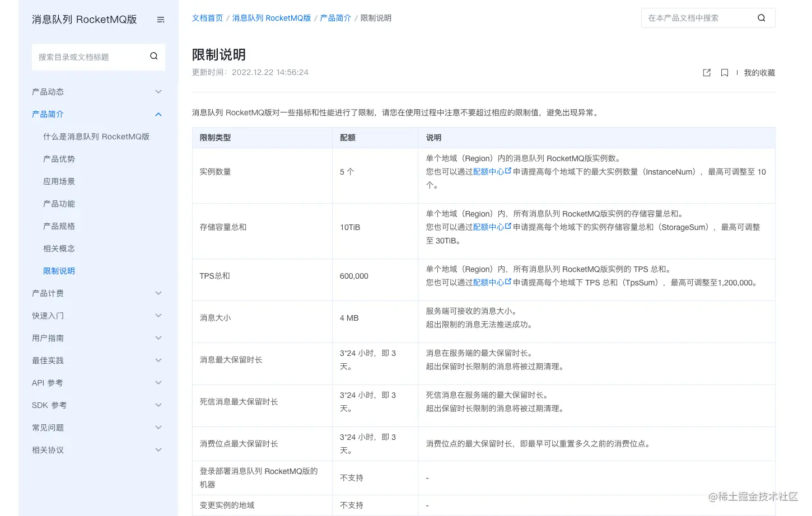Open 配额中心 link in 实例数量 row
Image resolution: width=812 pixels, height=516 pixels.
[x=488, y=172]
